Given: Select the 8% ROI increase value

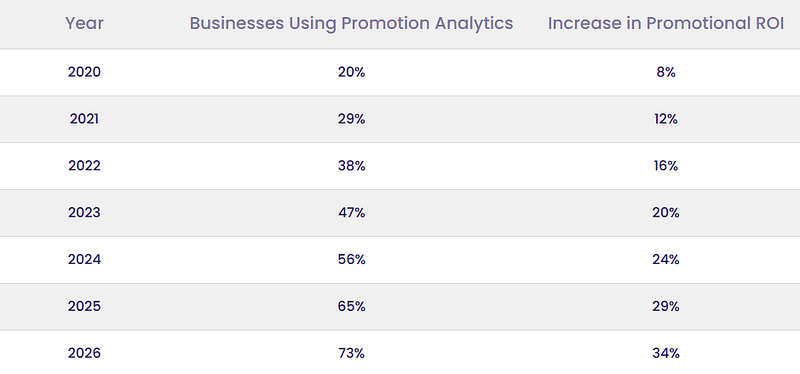Looking at the screenshot, I should pyautogui.click(x=666, y=72).
